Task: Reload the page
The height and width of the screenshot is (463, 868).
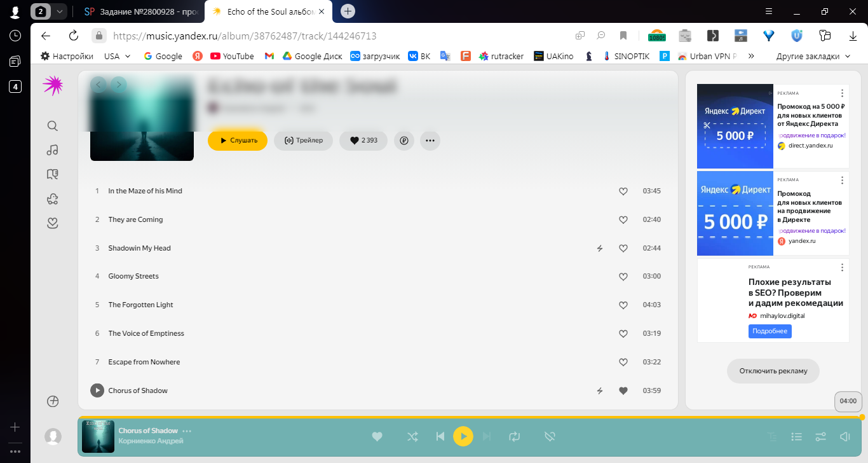Action: (x=74, y=36)
